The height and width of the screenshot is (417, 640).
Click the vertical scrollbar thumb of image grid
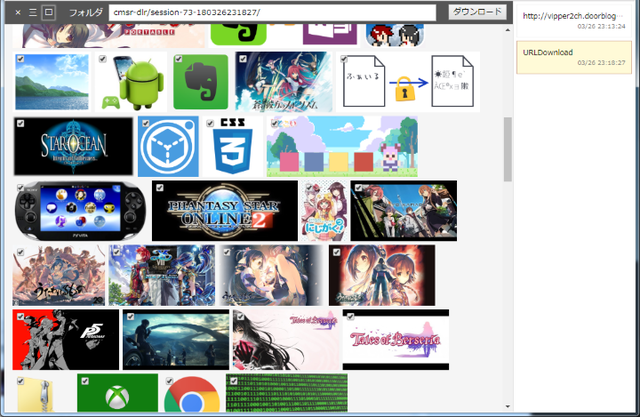coord(508,149)
